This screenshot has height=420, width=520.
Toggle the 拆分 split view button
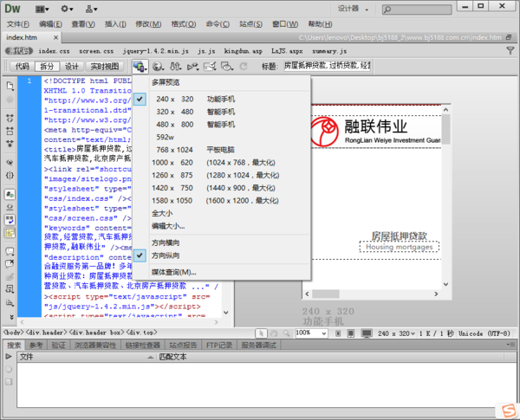(x=47, y=67)
